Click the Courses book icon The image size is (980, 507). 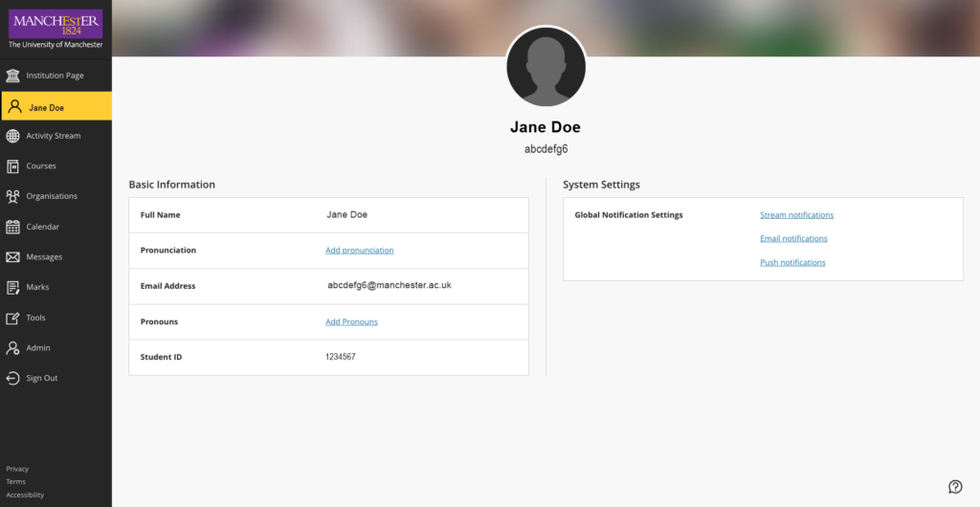coord(12,166)
